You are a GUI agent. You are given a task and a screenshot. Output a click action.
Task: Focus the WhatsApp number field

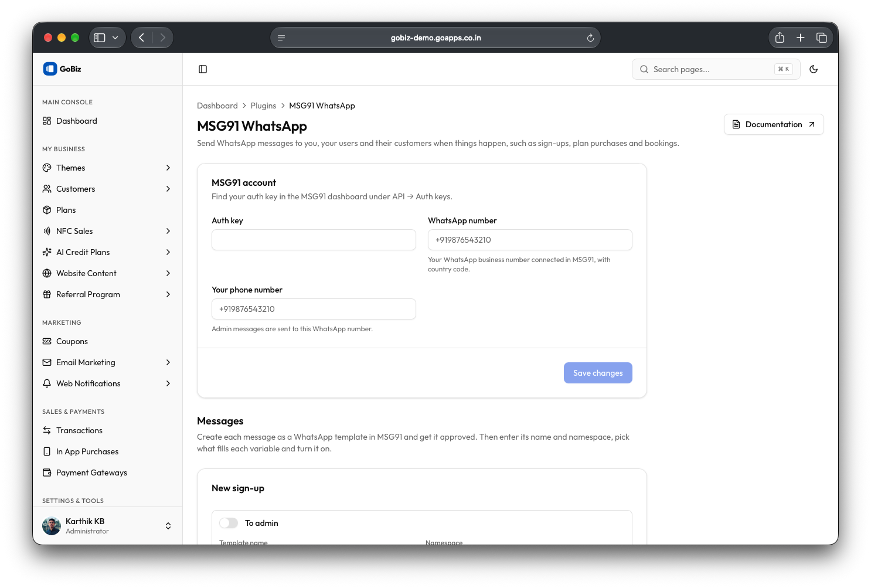tap(530, 240)
